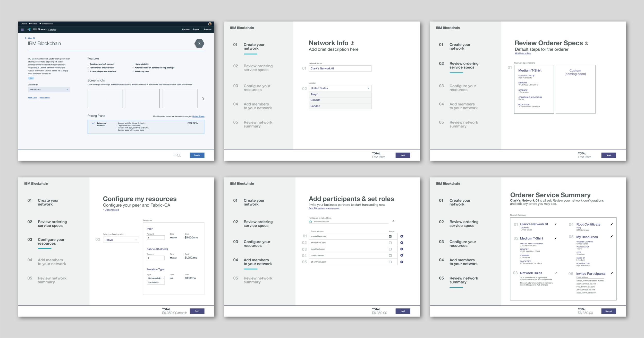Open the View Docs link
Screen dimensions: 644x338
click(33, 98)
